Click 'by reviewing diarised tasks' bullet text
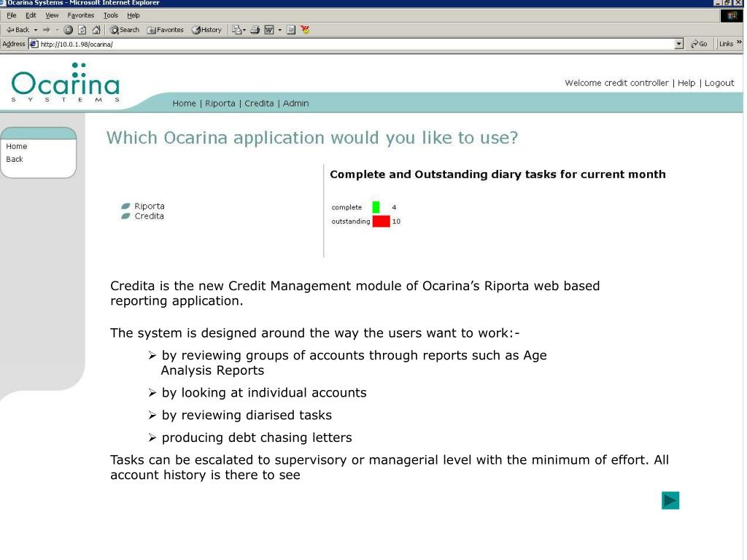This screenshot has width=747, height=560. pos(247,415)
